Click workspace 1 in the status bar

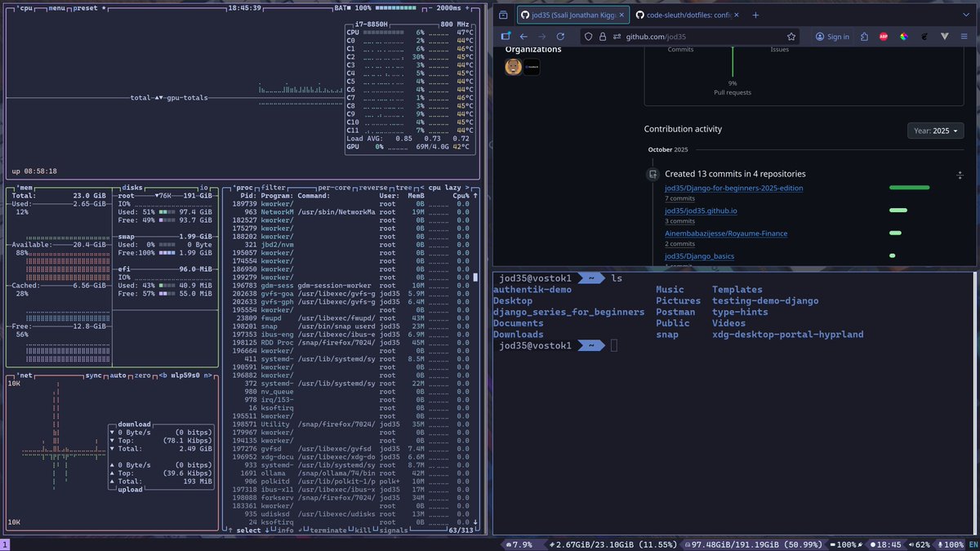4,544
